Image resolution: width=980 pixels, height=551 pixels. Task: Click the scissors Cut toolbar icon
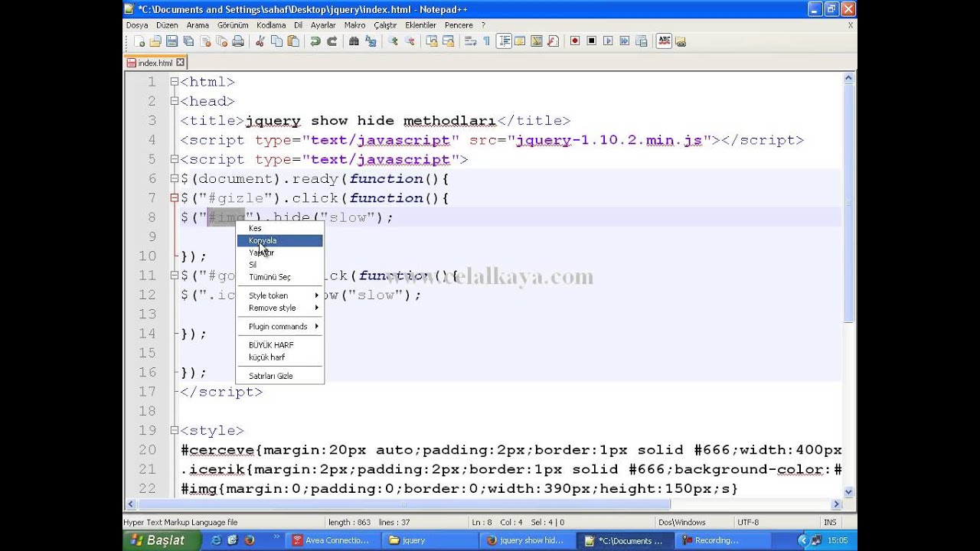tap(260, 41)
